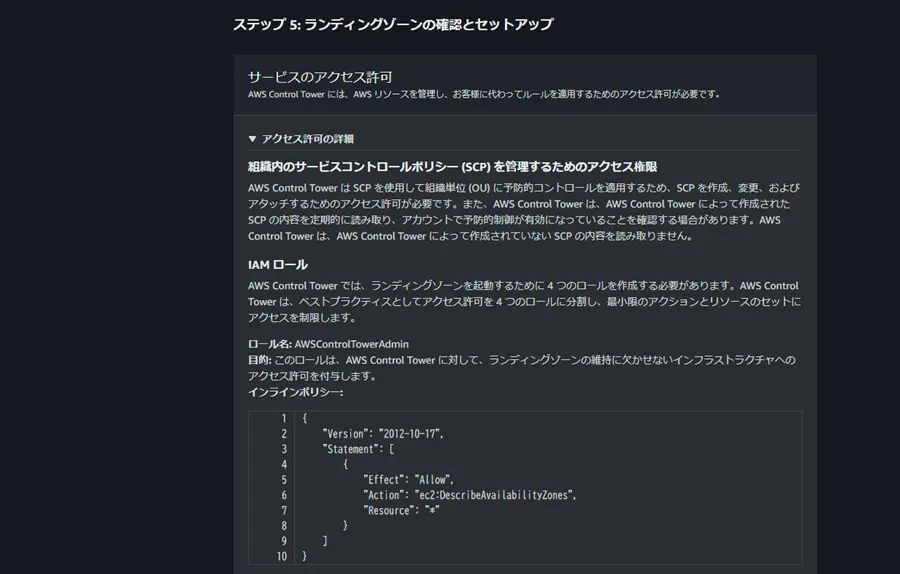Click the サービスのアクセス許可 panel title
Viewport: 900px width, 574px height.
320,77
